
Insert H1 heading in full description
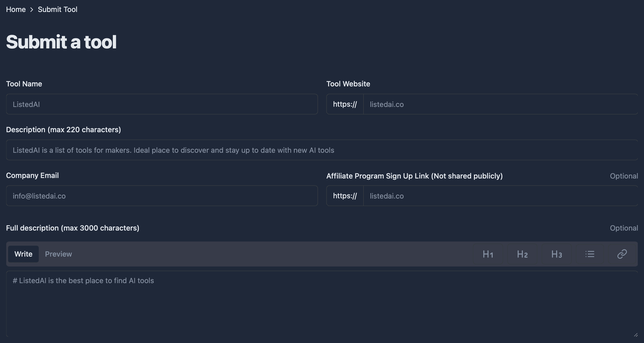(488, 254)
